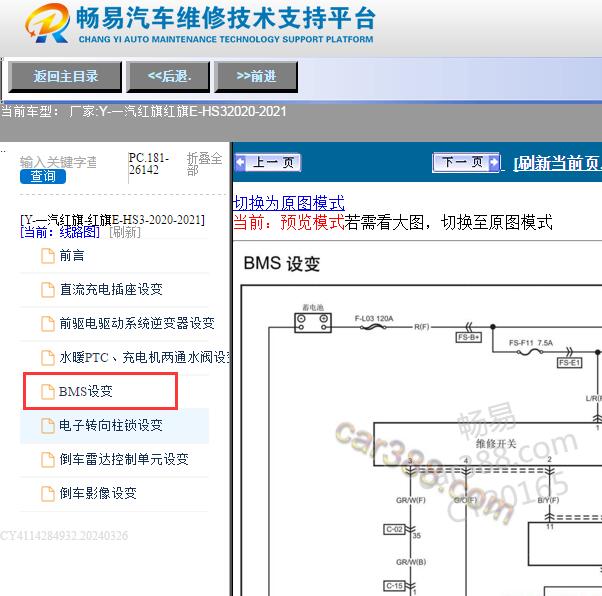Viewport: 602px width, 596px height.
Task: Click the [刷新] link in sidebar
Action: [125, 232]
